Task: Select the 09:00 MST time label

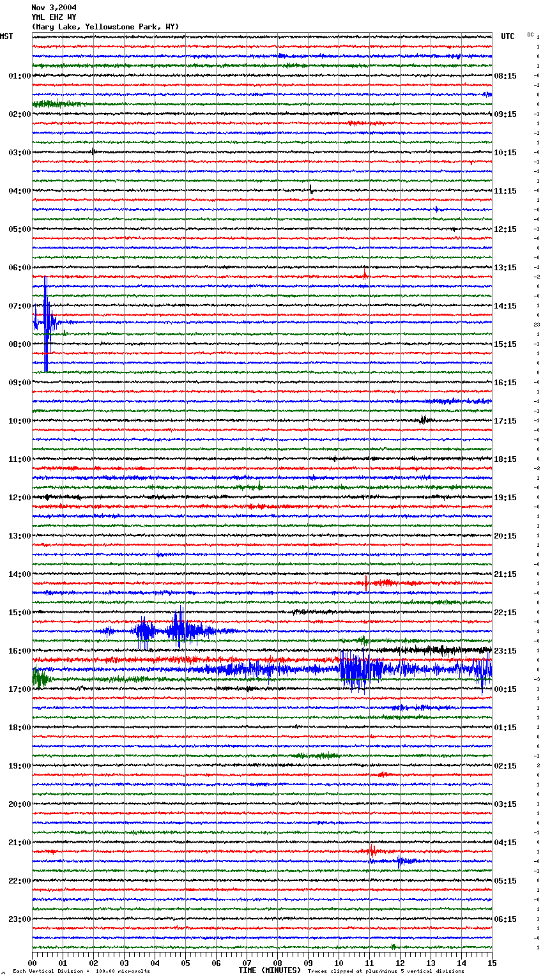Action: (x=20, y=383)
